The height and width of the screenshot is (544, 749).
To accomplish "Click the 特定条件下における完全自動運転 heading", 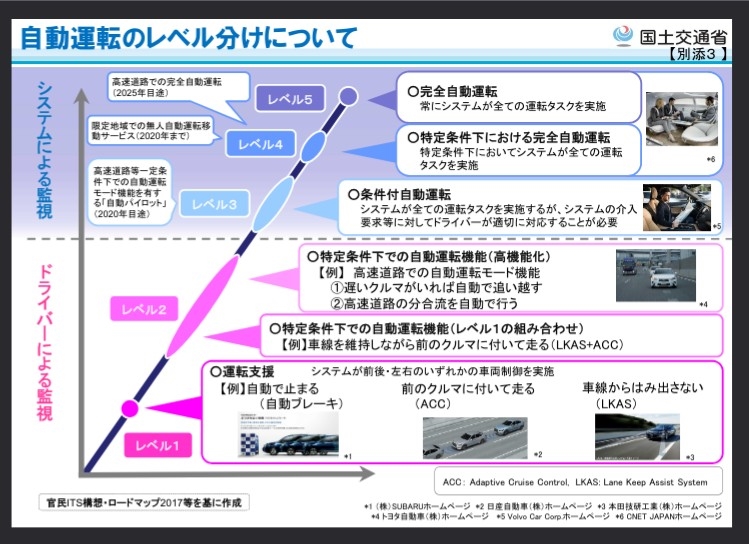I will pos(509,138).
